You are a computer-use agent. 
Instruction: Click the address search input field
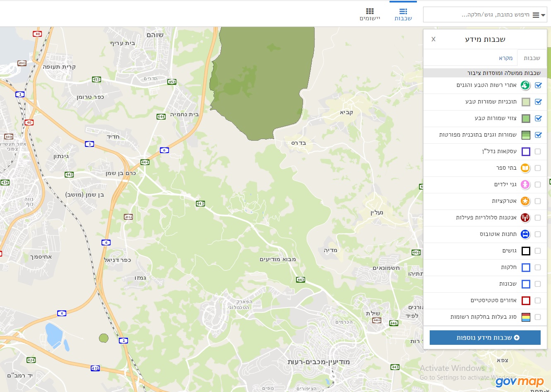[x=476, y=15]
